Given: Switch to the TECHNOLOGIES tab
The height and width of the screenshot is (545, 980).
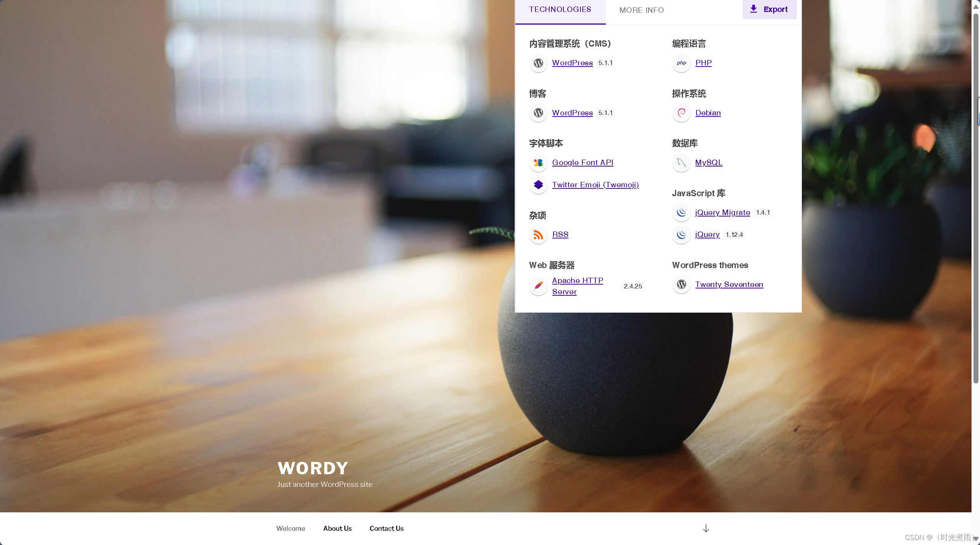Looking at the screenshot, I should tap(560, 9).
